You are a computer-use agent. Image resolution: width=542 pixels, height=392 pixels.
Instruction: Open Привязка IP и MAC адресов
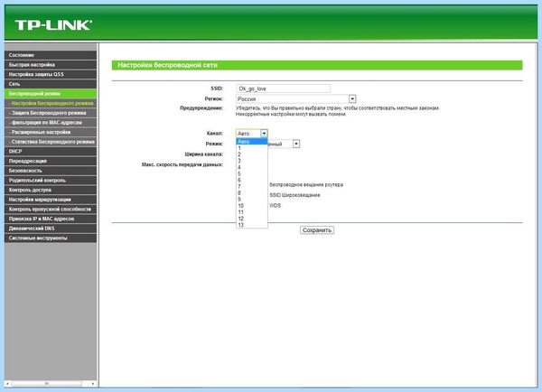point(51,219)
